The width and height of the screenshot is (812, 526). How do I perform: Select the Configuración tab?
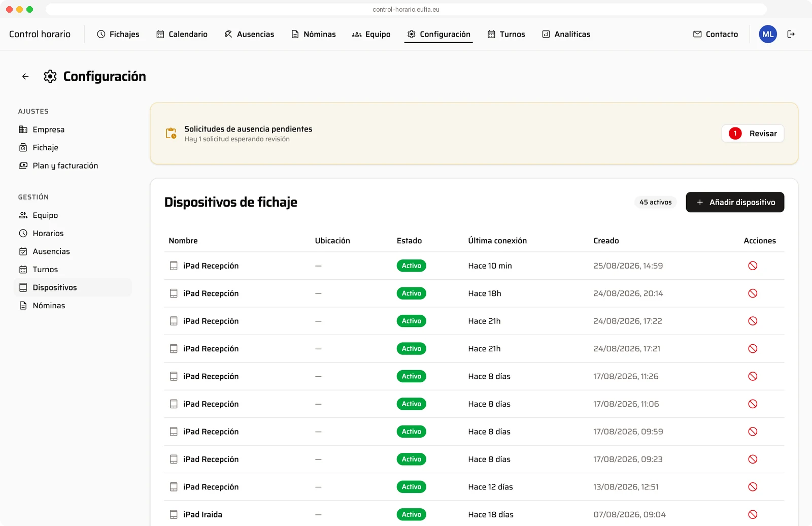(438, 34)
